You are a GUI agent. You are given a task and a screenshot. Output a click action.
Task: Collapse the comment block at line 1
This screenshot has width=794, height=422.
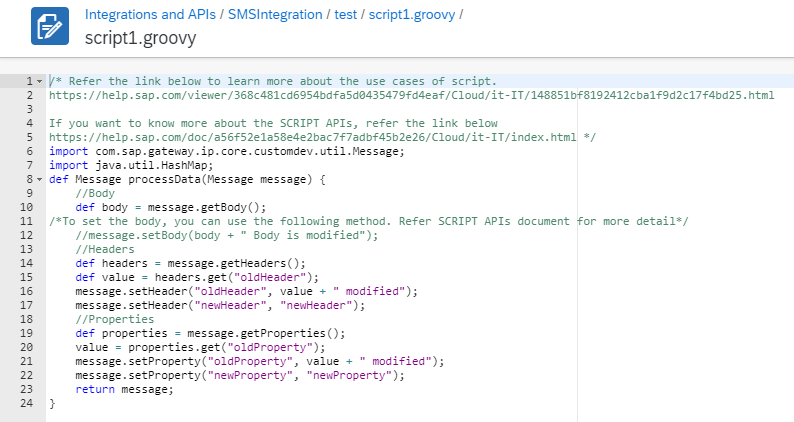(x=38, y=81)
